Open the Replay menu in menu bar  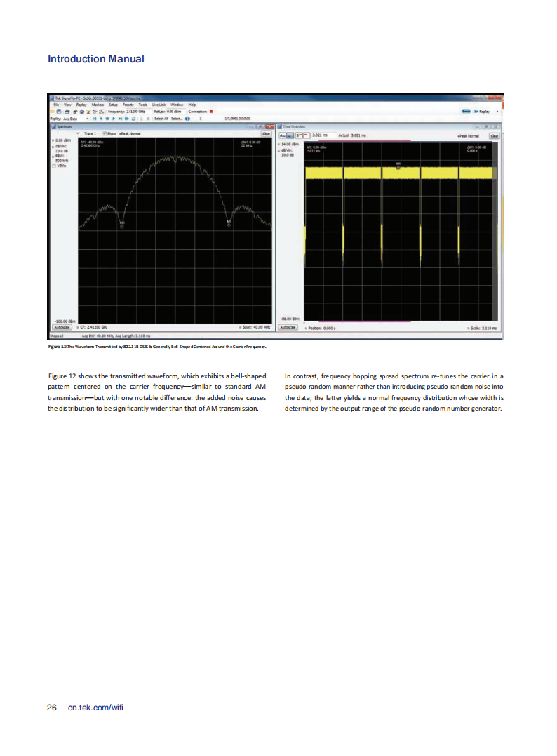point(81,105)
